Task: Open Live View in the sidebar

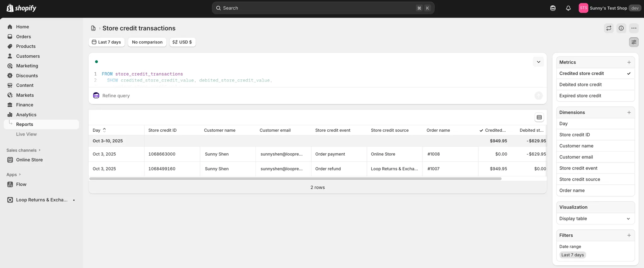Action: (26, 134)
